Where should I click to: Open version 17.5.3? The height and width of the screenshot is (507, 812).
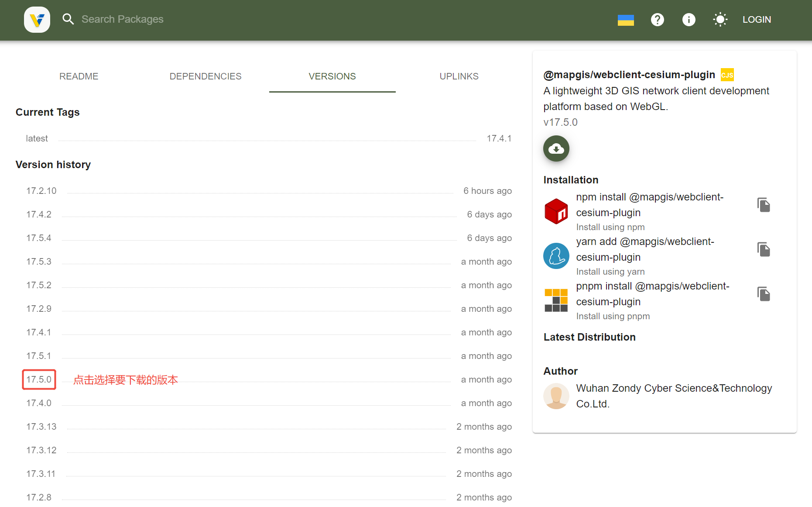click(39, 262)
